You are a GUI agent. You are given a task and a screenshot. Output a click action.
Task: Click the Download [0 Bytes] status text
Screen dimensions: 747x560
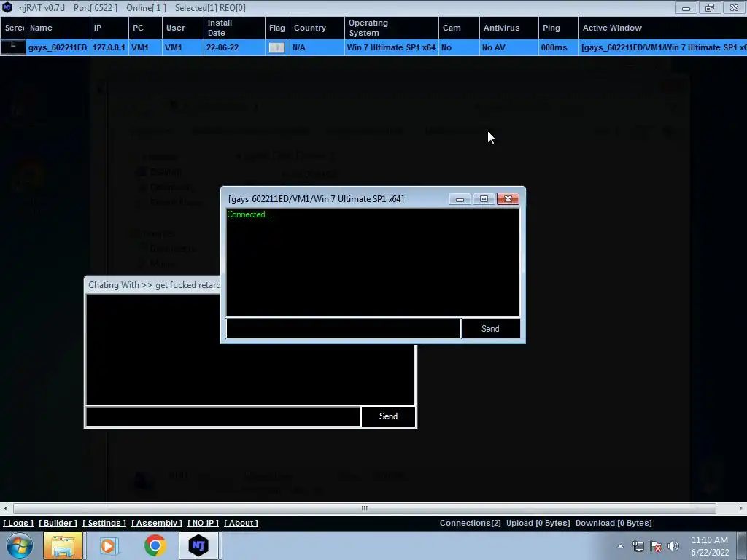point(614,523)
